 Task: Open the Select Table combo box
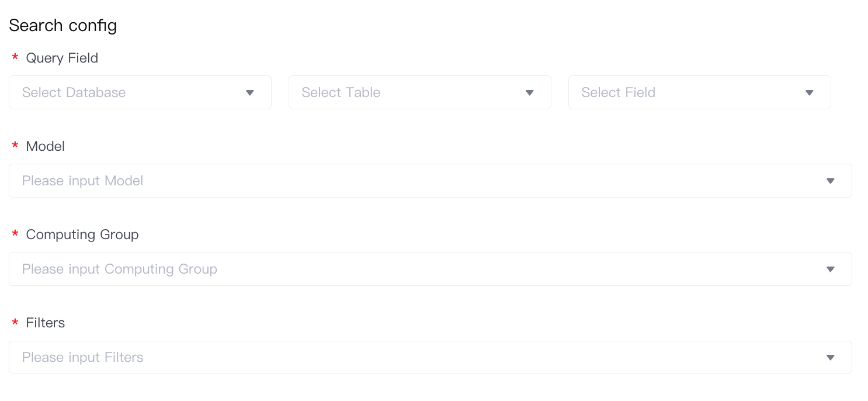tap(409, 92)
